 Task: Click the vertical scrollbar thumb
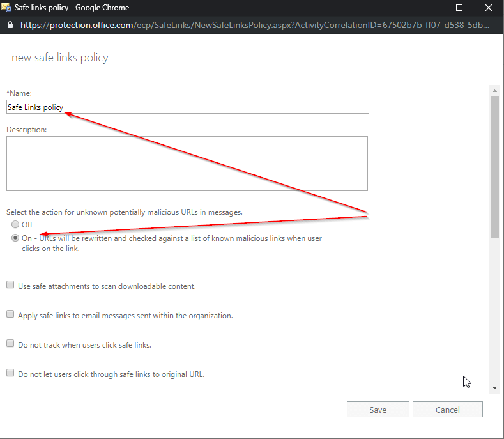pos(494,166)
